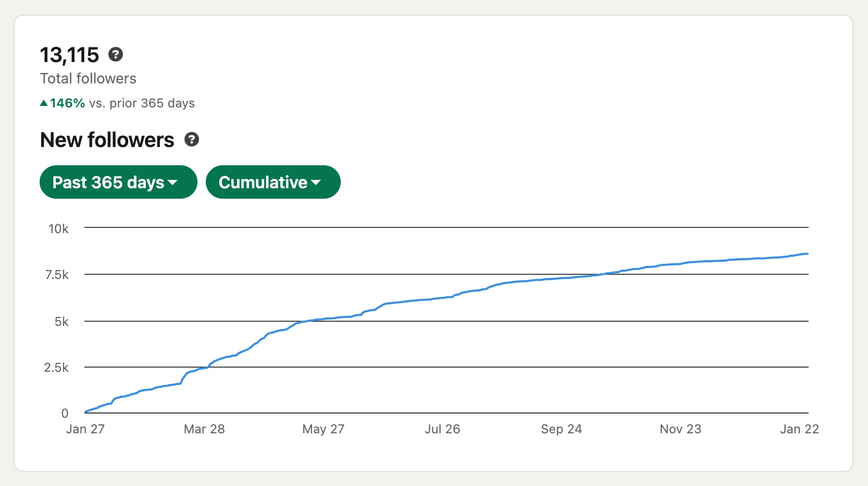Click the Jul 26 date label
Image resolution: width=868 pixels, height=486 pixels.
coord(442,429)
